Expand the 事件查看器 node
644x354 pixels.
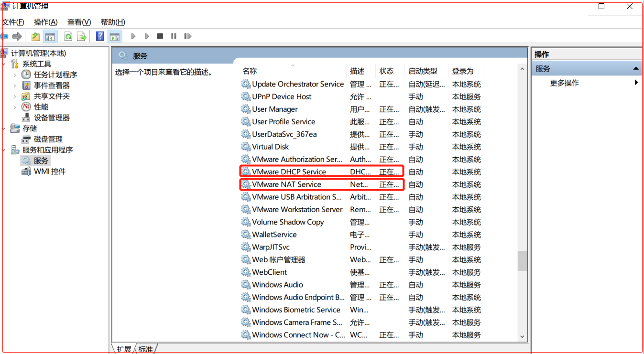(x=15, y=86)
